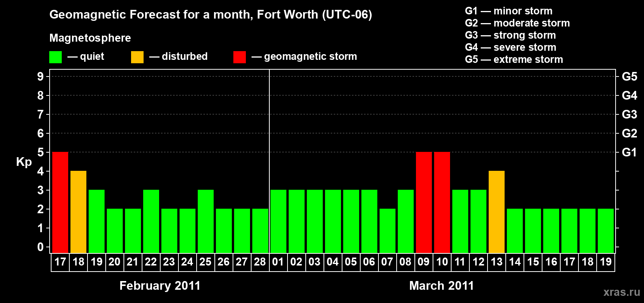
Task: Click the orange disturbed legend swatch
Action: (137, 57)
